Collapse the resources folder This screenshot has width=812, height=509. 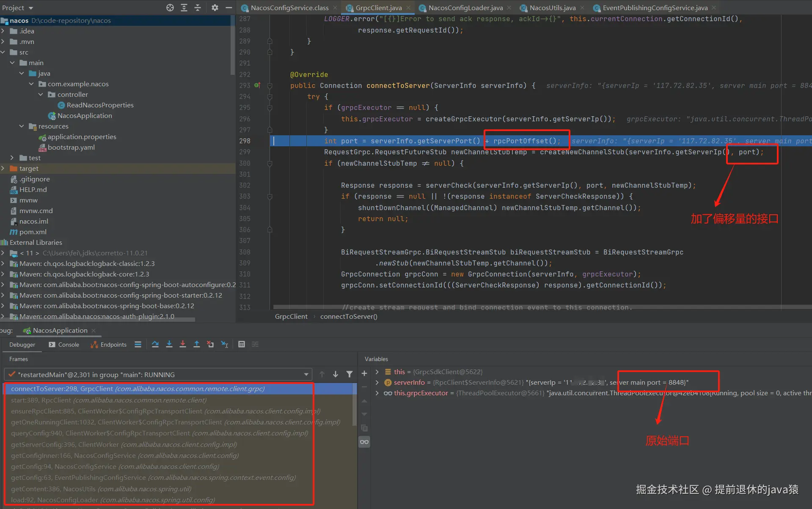(x=22, y=126)
